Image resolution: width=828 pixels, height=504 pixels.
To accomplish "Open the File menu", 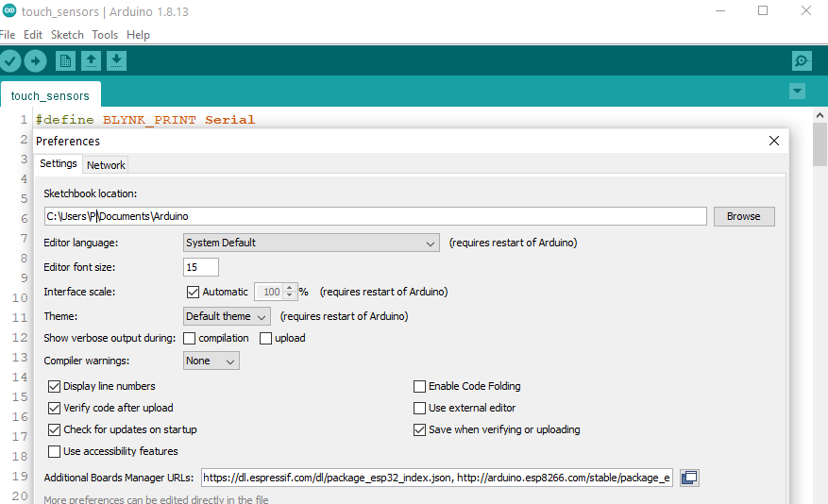I will (x=8, y=35).
